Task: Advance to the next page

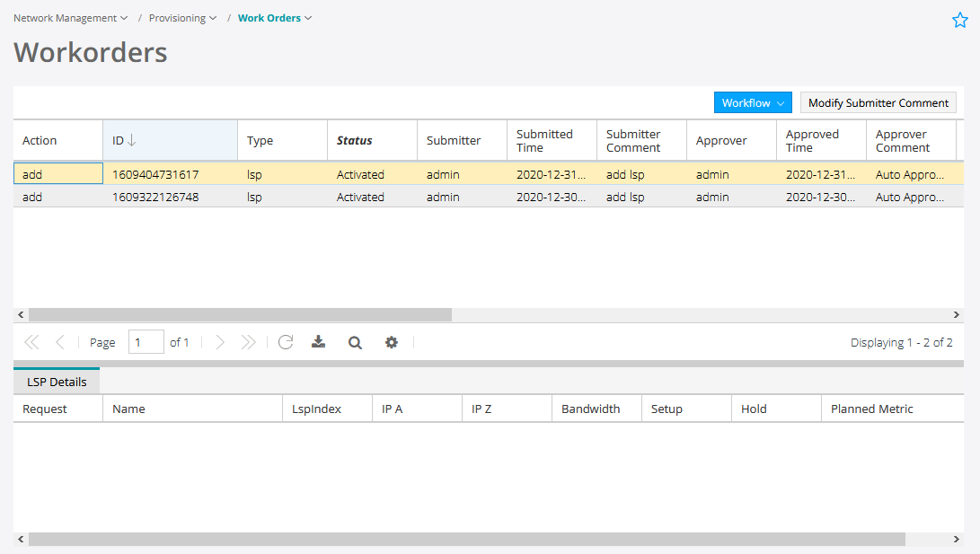Action: click(x=220, y=342)
